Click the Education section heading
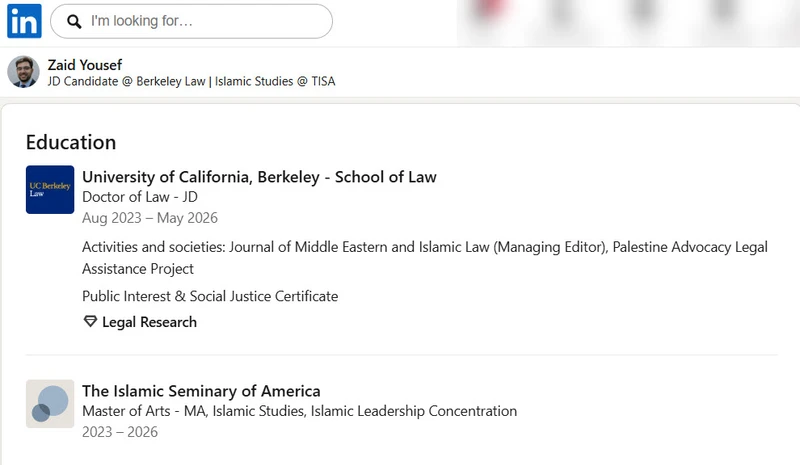Viewport: 800px width, 465px height. pos(71,142)
